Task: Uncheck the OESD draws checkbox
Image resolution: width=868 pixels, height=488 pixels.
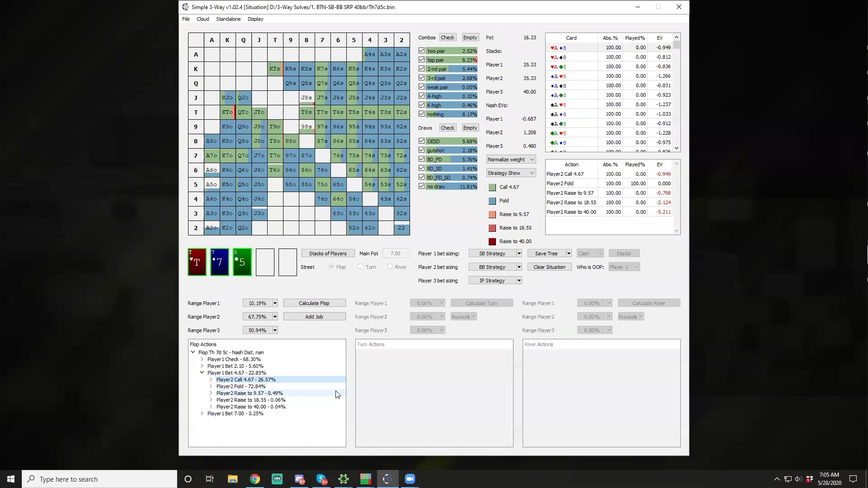Action: pyautogui.click(x=422, y=141)
